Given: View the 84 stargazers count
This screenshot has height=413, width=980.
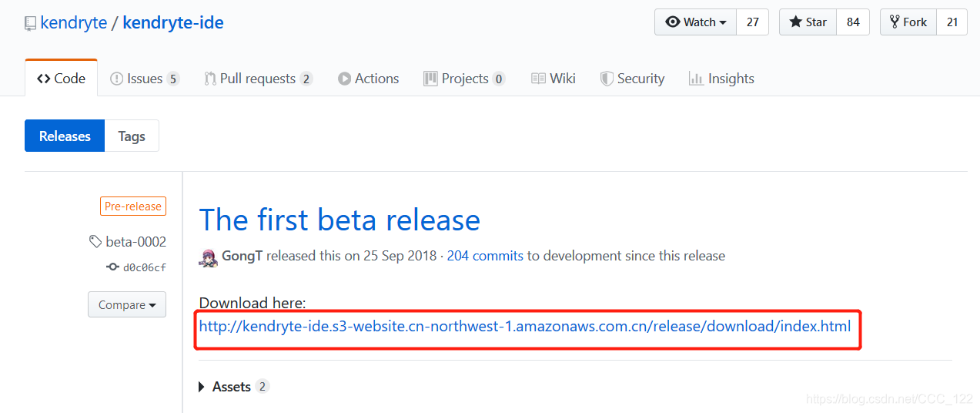Looking at the screenshot, I should (x=853, y=22).
